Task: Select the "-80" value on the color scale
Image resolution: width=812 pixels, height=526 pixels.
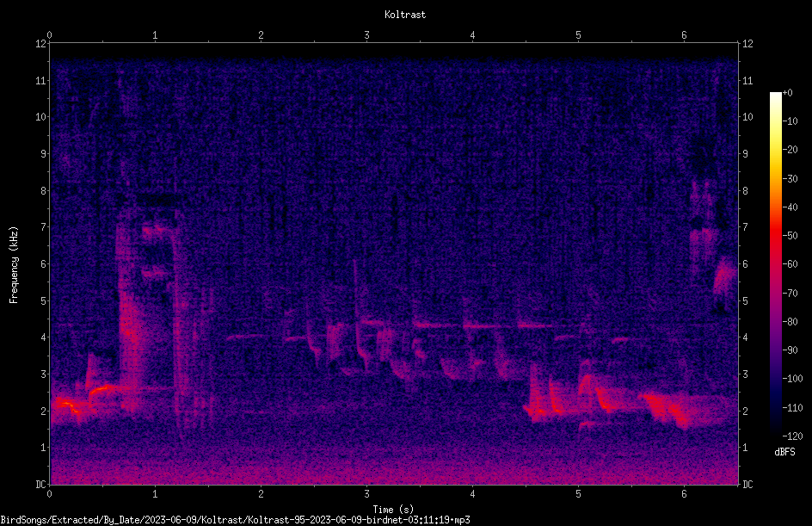Action: [790, 322]
